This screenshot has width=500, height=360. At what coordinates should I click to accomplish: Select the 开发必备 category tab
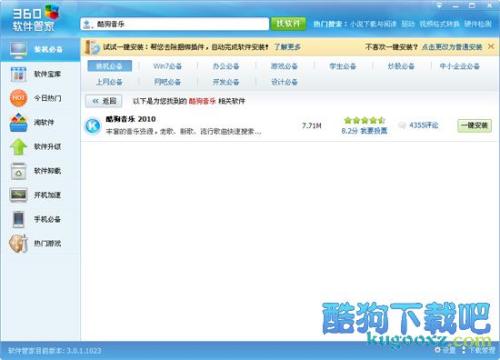[x=226, y=82]
